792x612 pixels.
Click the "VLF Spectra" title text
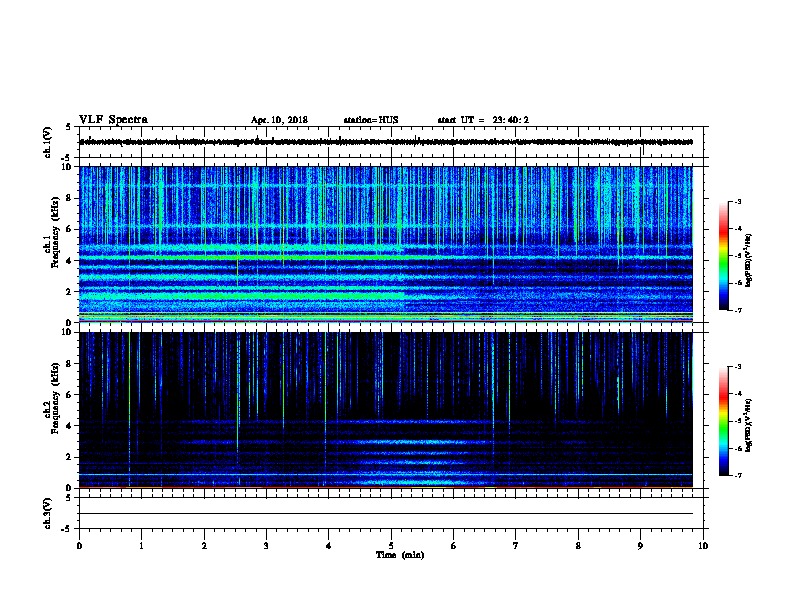point(113,120)
